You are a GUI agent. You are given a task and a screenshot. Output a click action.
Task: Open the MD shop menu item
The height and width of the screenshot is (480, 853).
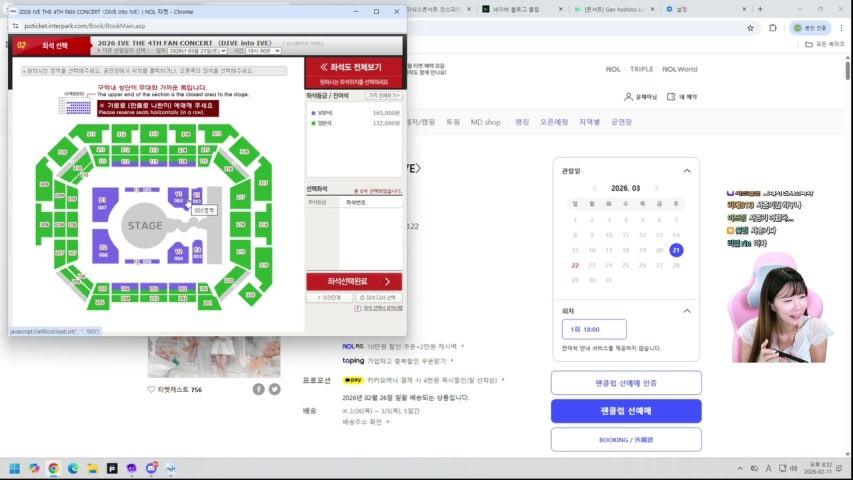(485, 122)
